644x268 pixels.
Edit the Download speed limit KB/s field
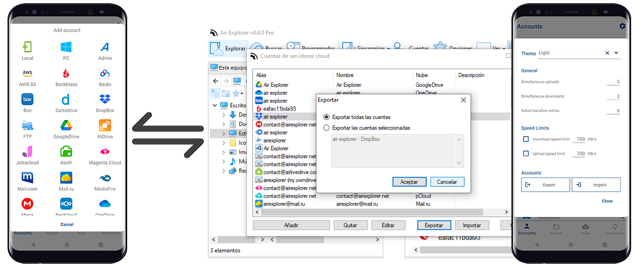coord(579,139)
